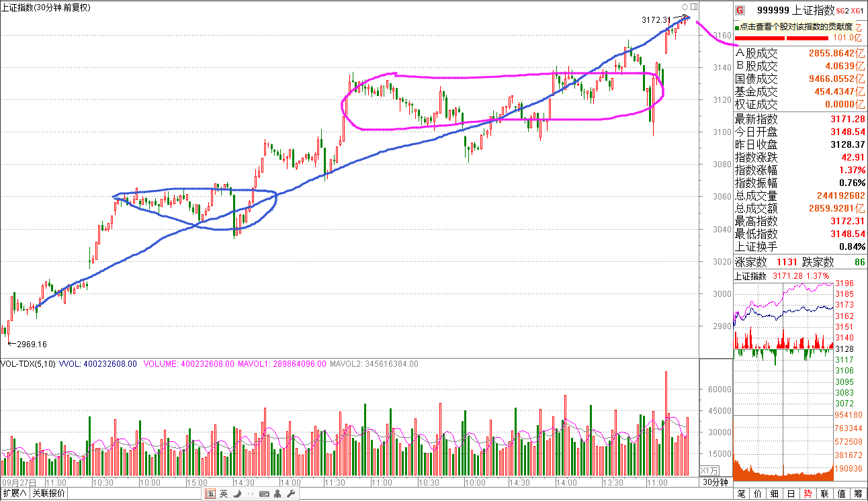Click the index contribution link 点击查看个股对该指数的贡献度

click(x=795, y=27)
